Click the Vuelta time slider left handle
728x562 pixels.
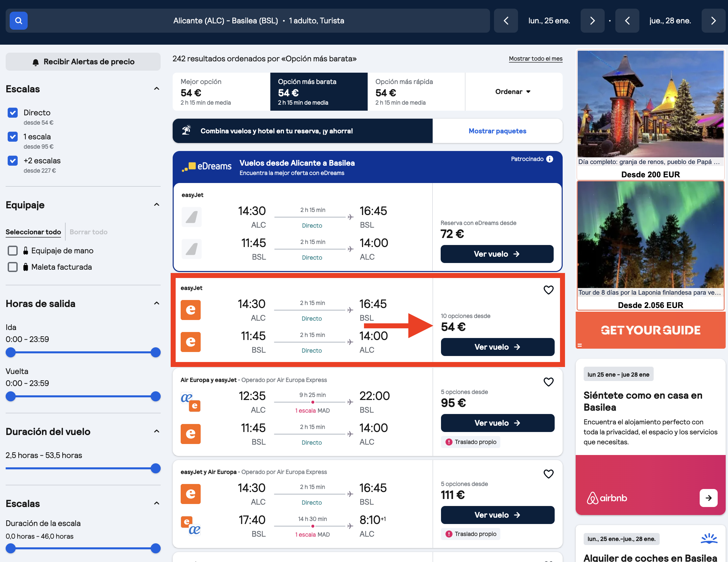point(11,396)
